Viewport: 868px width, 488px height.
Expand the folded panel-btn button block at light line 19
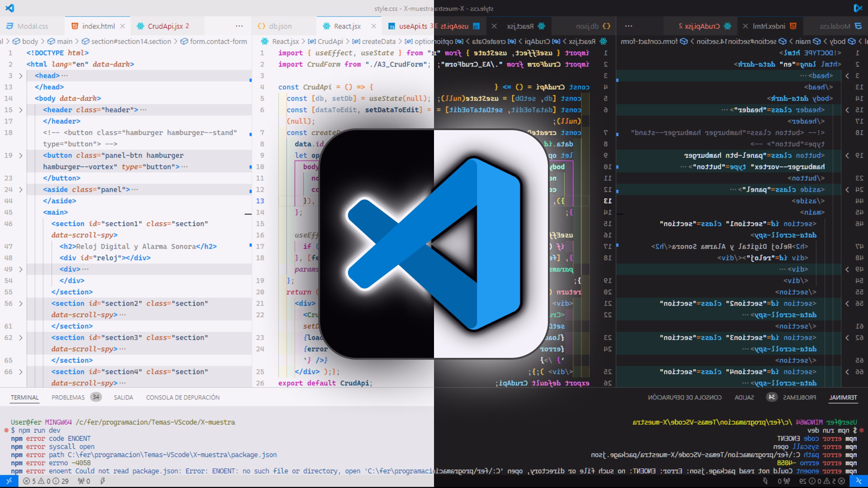click(21, 155)
